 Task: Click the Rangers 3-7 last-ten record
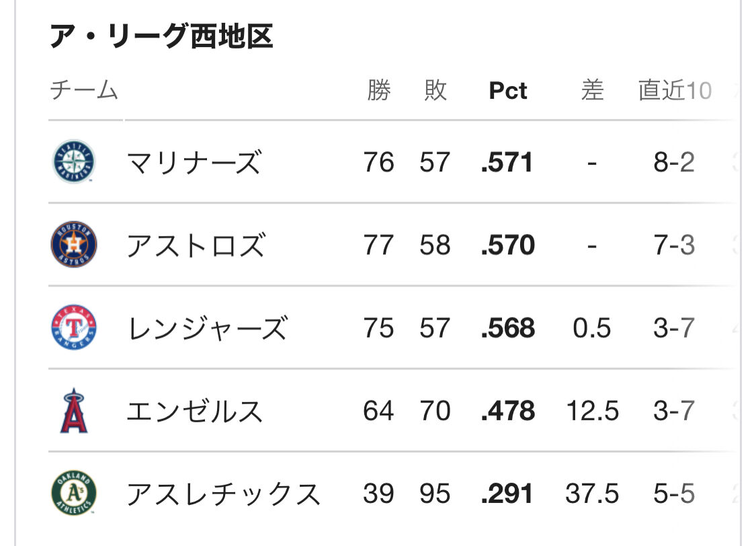tap(674, 328)
